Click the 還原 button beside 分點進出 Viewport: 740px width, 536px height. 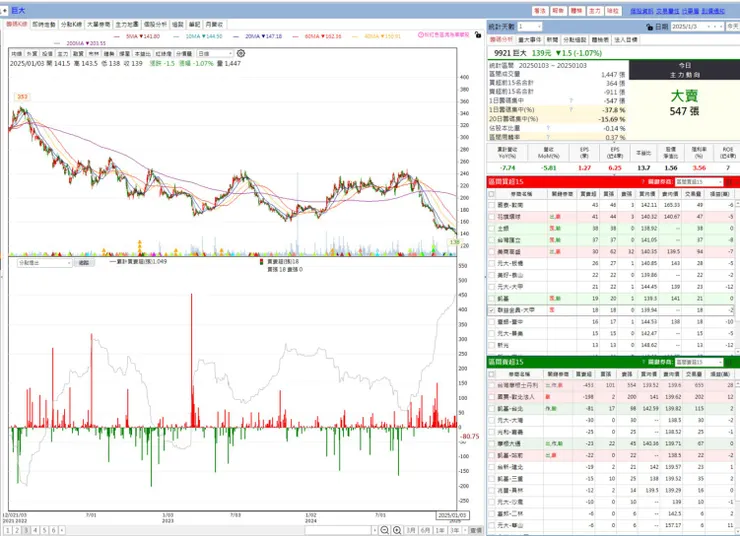pos(84,263)
